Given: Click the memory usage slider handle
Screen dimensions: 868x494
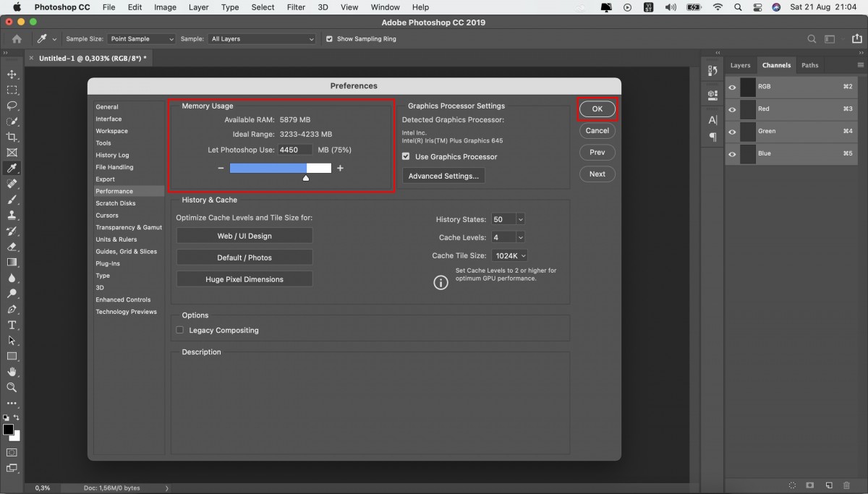Looking at the screenshot, I should click(306, 177).
